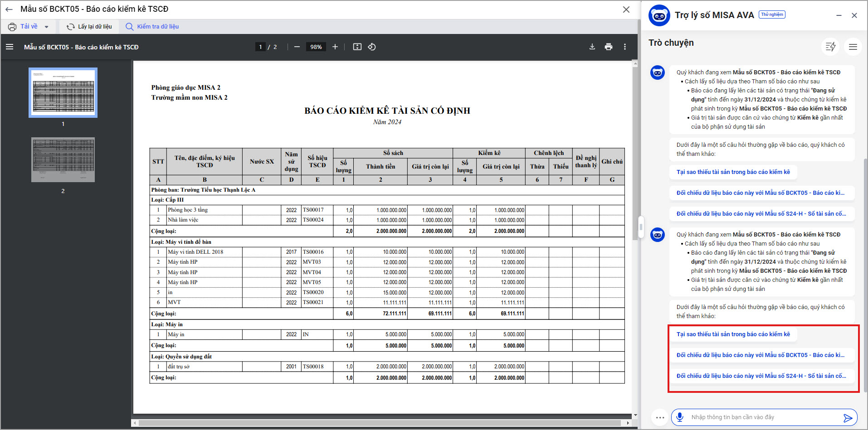Screen dimensions: 868x430
Task: Expand the Tải về dropdown arrow
Action: (x=46, y=27)
